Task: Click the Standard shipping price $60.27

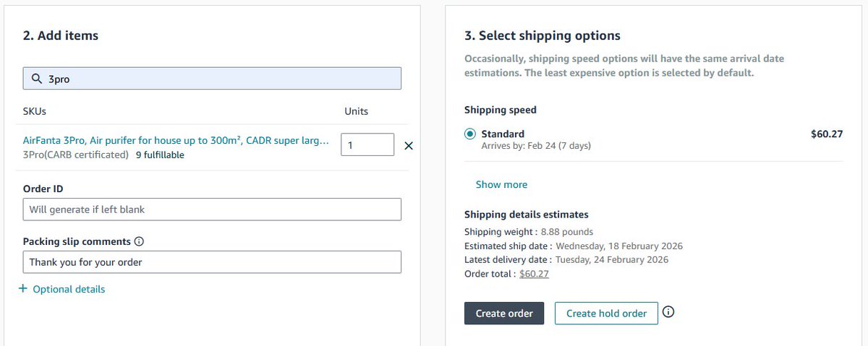Action: tap(827, 134)
